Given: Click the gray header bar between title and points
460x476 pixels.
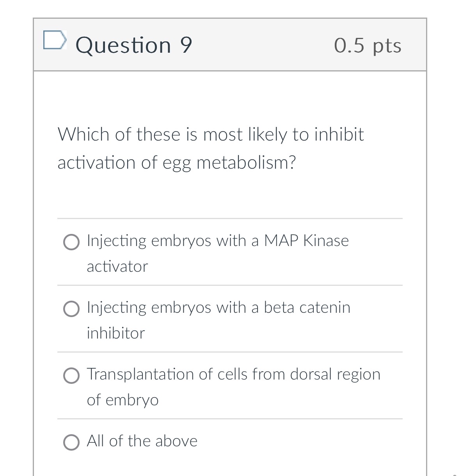Looking at the screenshot, I should [261, 45].
